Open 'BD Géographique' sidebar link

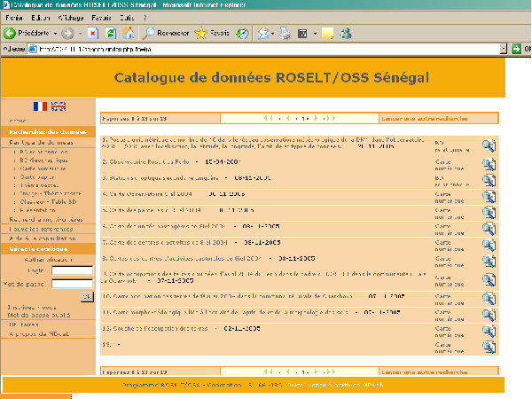[43, 160]
